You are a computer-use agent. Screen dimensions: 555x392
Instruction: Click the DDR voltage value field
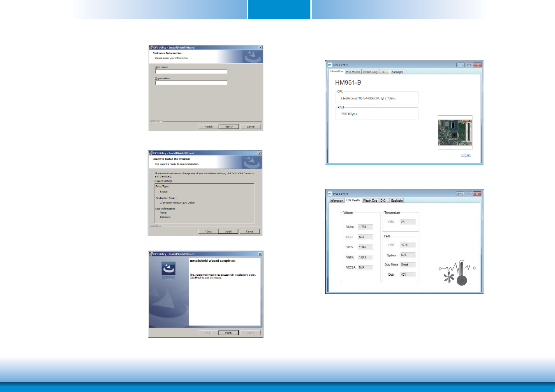tap(365, 237)
